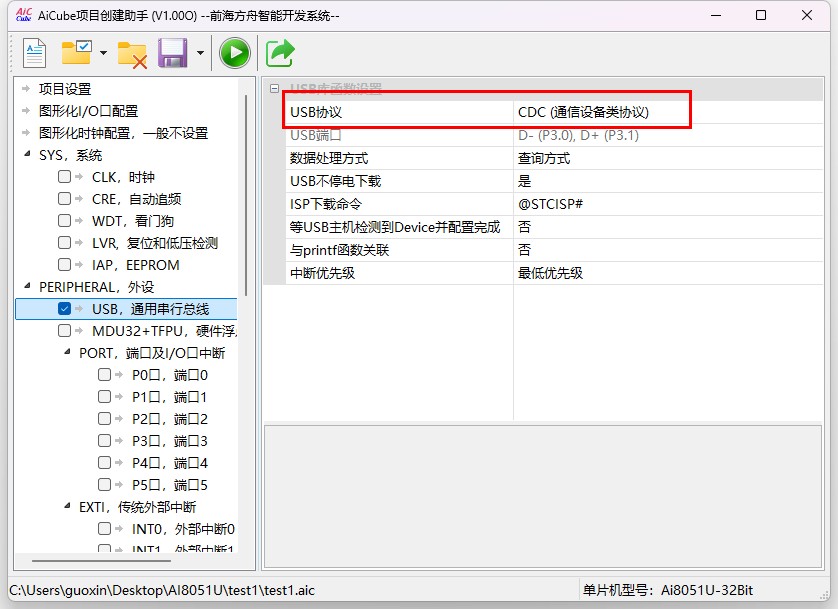Collapse the PERIPHERAL，外设 node
Image resolution: width=838 pixels, height=609 pixels.
point(27,286)
